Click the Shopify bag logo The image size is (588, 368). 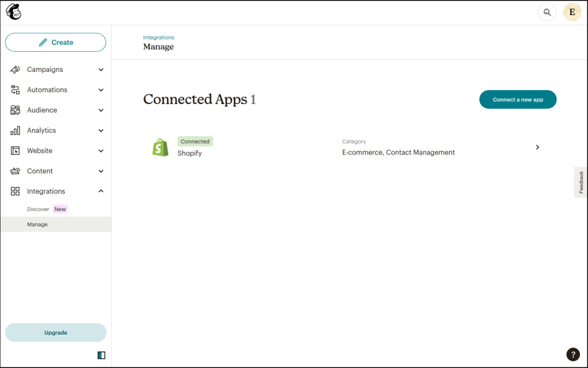click(x=161, y=147)
